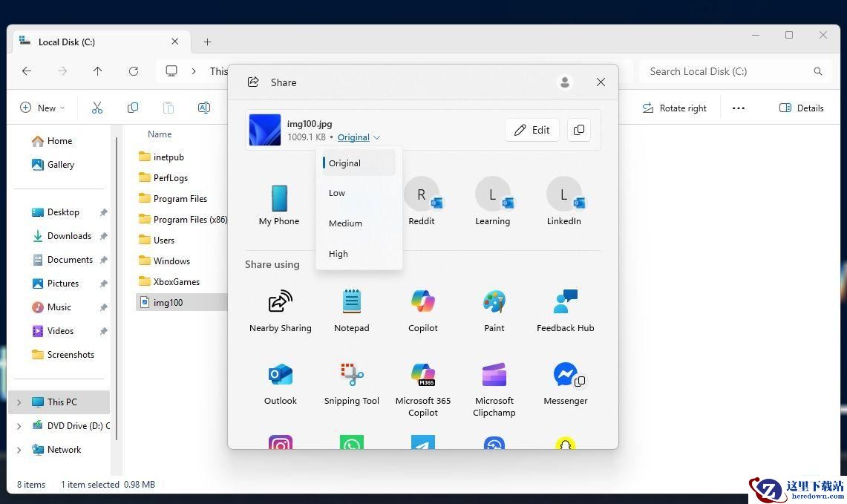This screenshot has width=847, height=504.
Task: Click the Copy icon in Explorer toolbar
Action: pyautogui.click(x=132, y=108)
